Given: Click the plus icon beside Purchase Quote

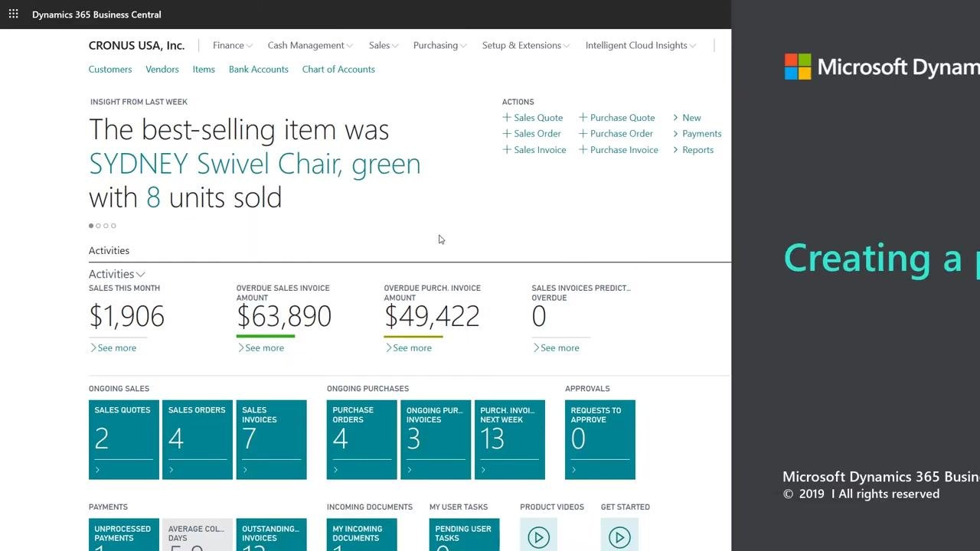Looking at the screenshot, I should click(583, 117).
